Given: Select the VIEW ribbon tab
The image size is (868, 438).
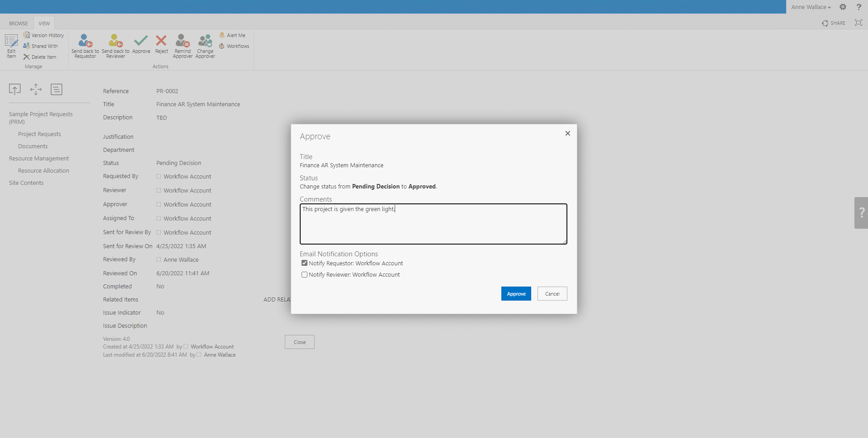Looking at the screenshot, I should pos(44,24).
